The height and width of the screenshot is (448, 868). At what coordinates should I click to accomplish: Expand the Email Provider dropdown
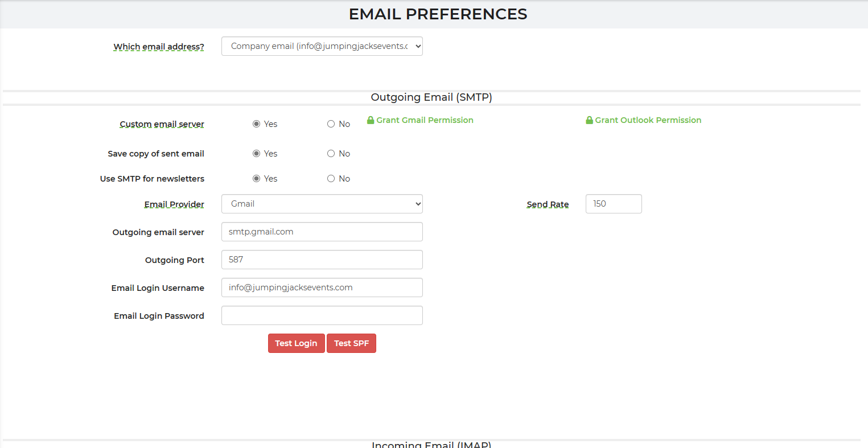(322, 204)
